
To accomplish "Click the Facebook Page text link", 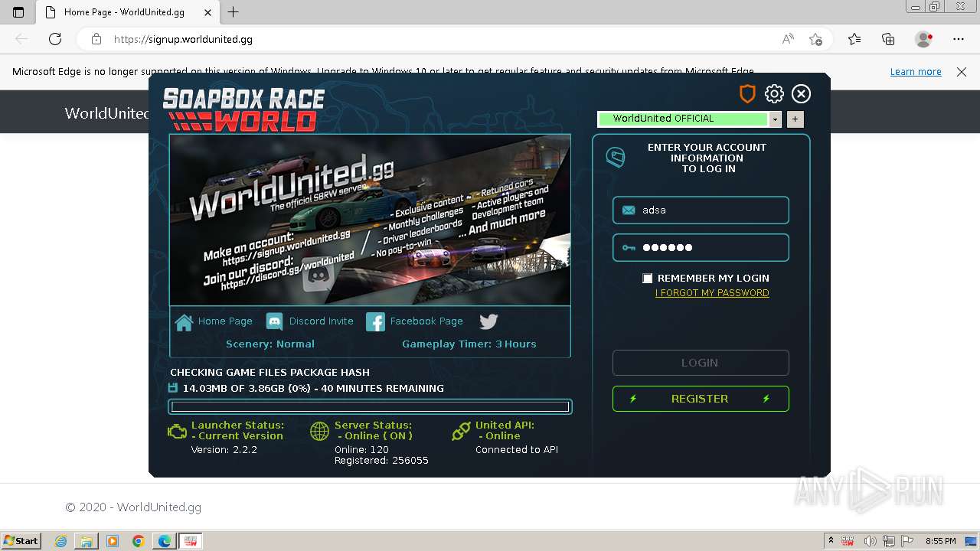I will 426,321.
